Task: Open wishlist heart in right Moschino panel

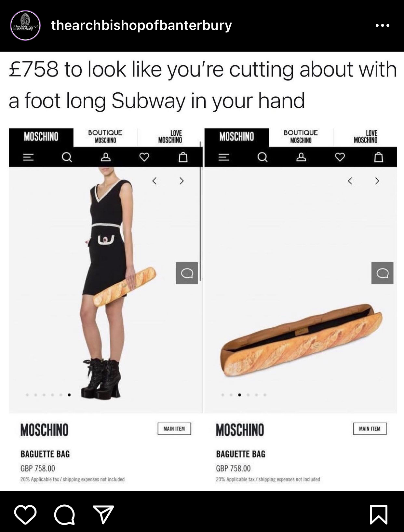Action: 340,157
